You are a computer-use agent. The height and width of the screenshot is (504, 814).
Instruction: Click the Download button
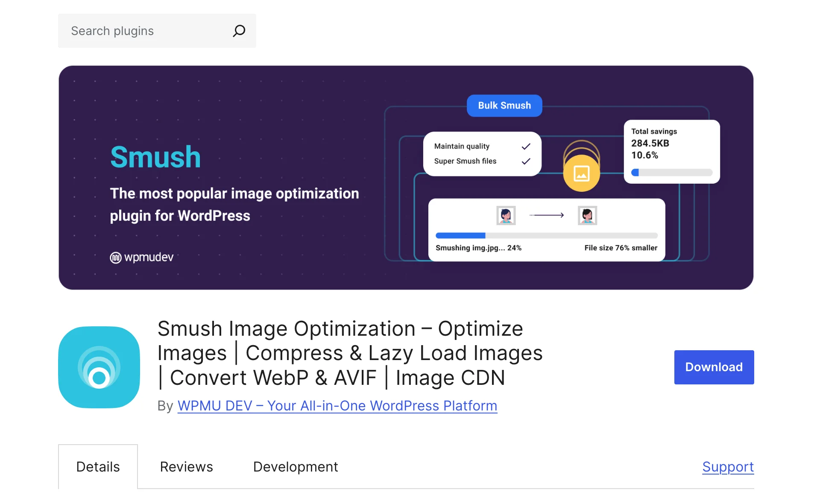click(x=713, y=367)
